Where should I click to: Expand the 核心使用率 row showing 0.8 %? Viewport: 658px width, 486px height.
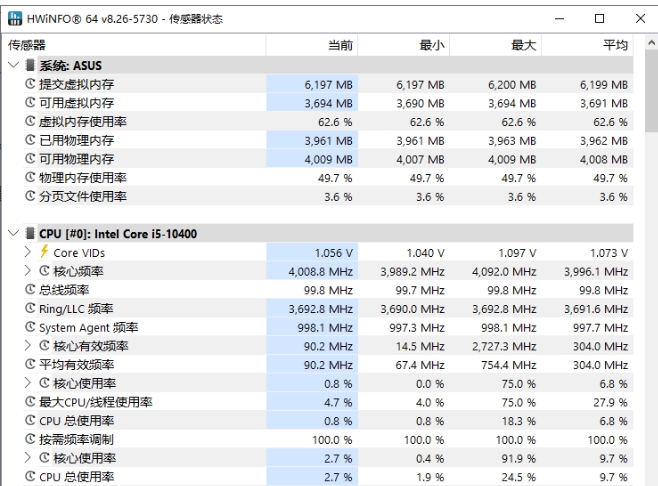click(28, 383)
